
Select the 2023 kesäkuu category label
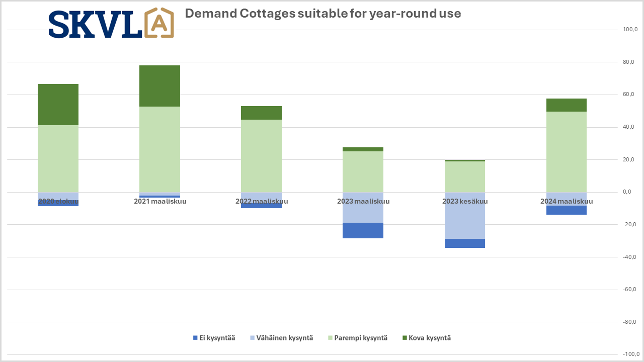click(465, 202)
